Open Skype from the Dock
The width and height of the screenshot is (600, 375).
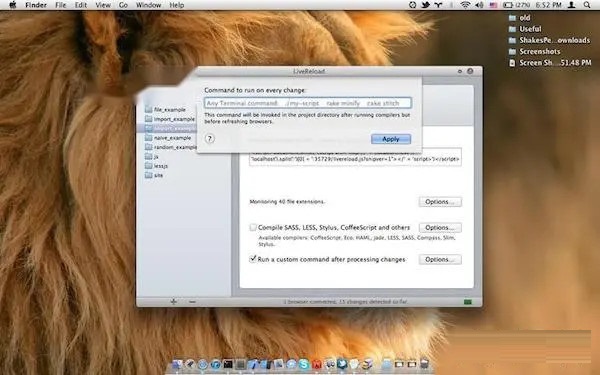304,364
